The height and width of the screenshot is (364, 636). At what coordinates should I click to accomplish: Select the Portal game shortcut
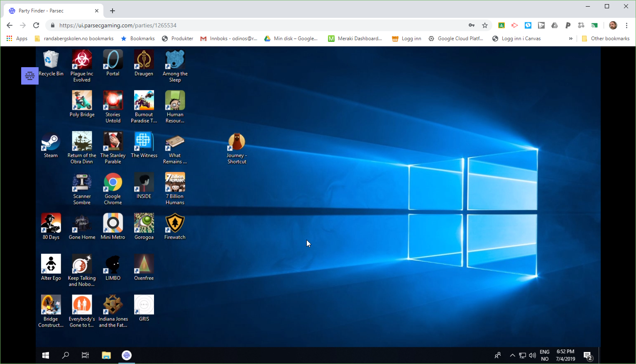113,63
